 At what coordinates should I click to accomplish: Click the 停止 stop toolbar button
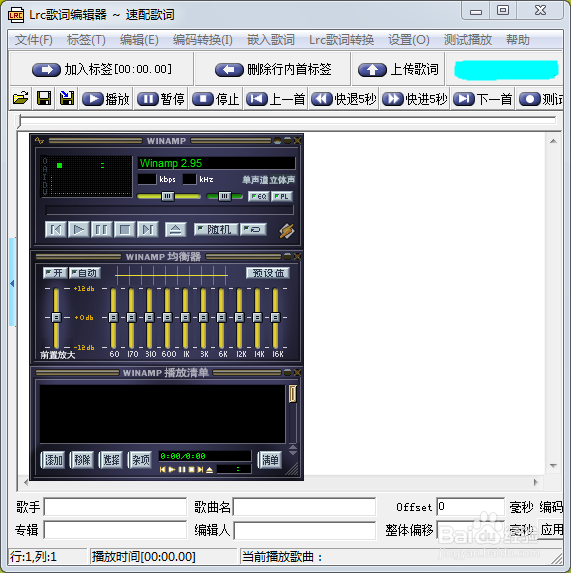coord(216,99)
